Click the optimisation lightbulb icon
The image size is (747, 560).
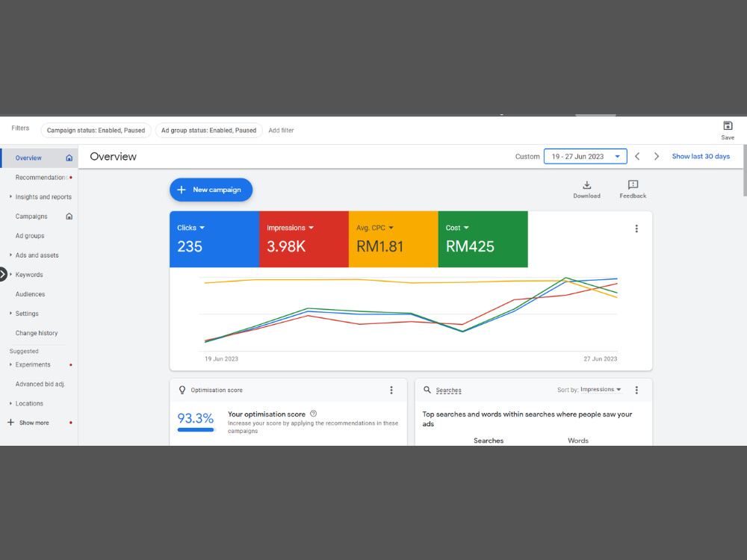[x=182, y=390]
